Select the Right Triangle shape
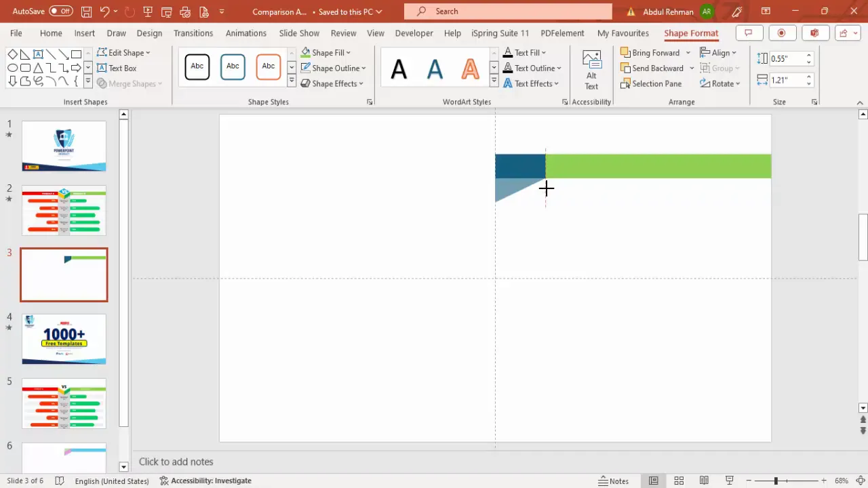Viewport: 868px width, 488px height. click(x=25, y=54)
